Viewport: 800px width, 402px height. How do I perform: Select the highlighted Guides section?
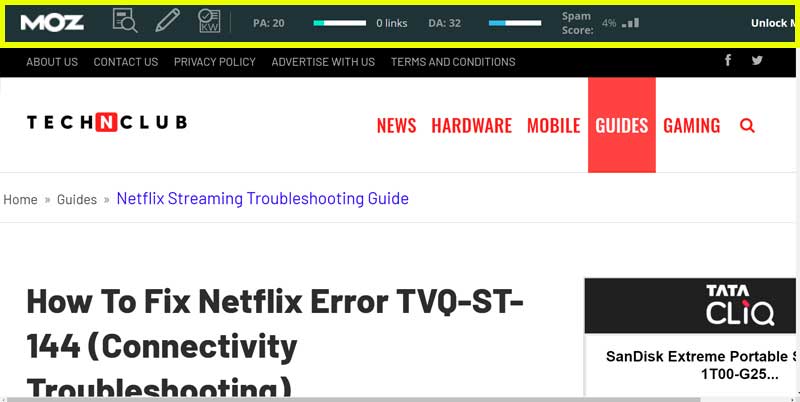tap(621, 125)
